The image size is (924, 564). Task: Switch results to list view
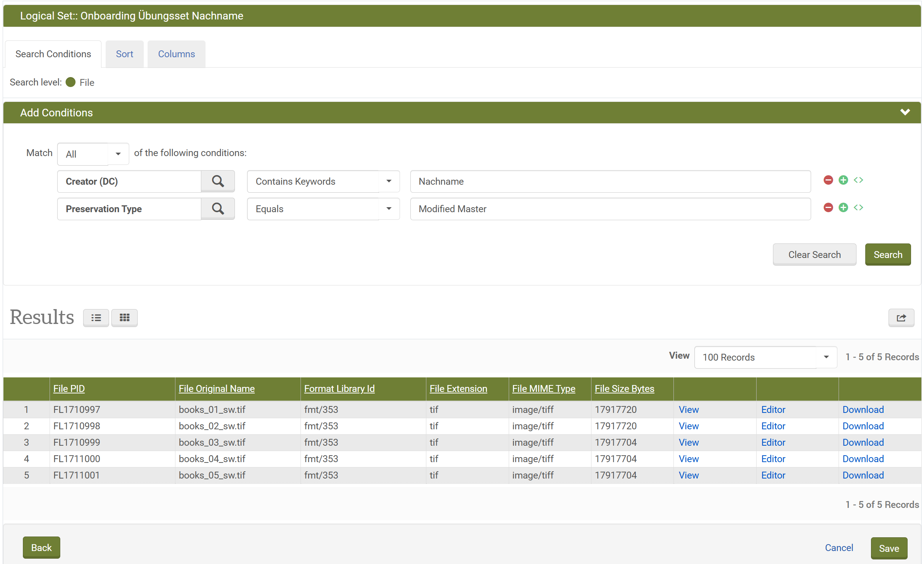pyautogui.click(x=96, y=318)
